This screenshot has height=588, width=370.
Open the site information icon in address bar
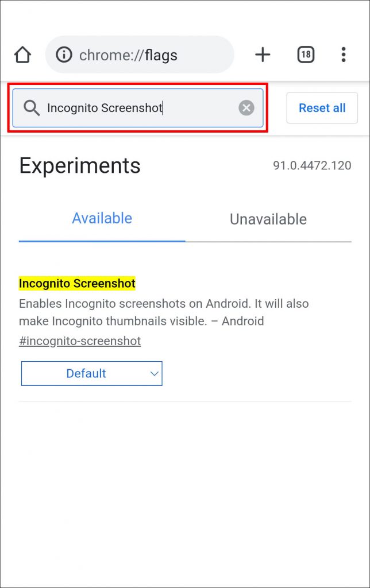[64, 55]
